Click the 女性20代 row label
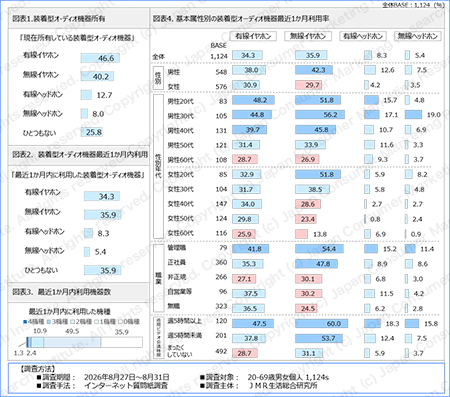Viewport: 450px width, 397px height. pyautogui.click(x=180, y=175)
